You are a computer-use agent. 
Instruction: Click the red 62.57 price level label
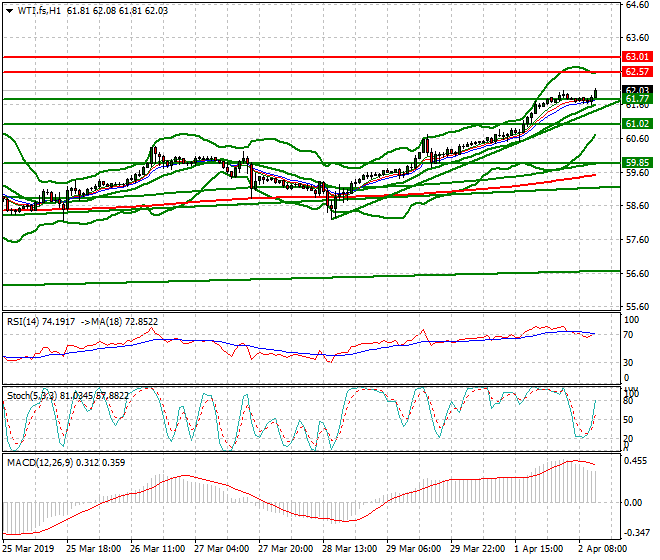637,72
